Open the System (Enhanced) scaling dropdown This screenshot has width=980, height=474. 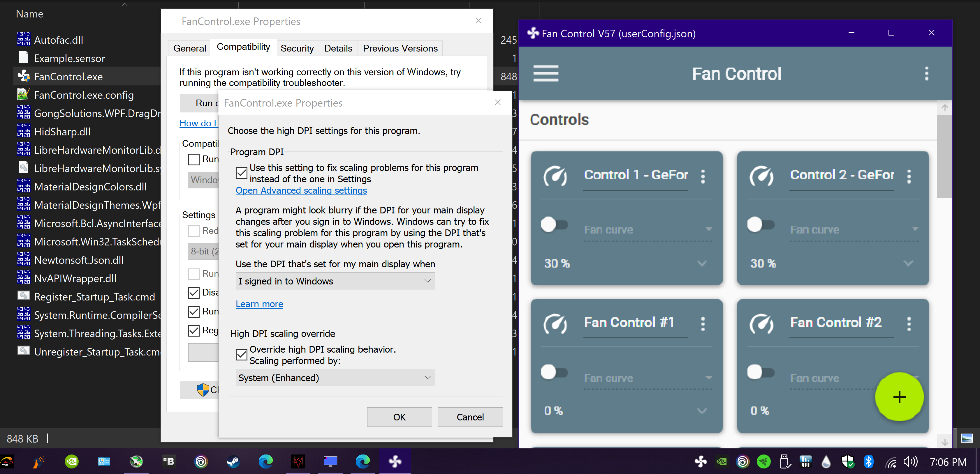[x=335, y=377]
